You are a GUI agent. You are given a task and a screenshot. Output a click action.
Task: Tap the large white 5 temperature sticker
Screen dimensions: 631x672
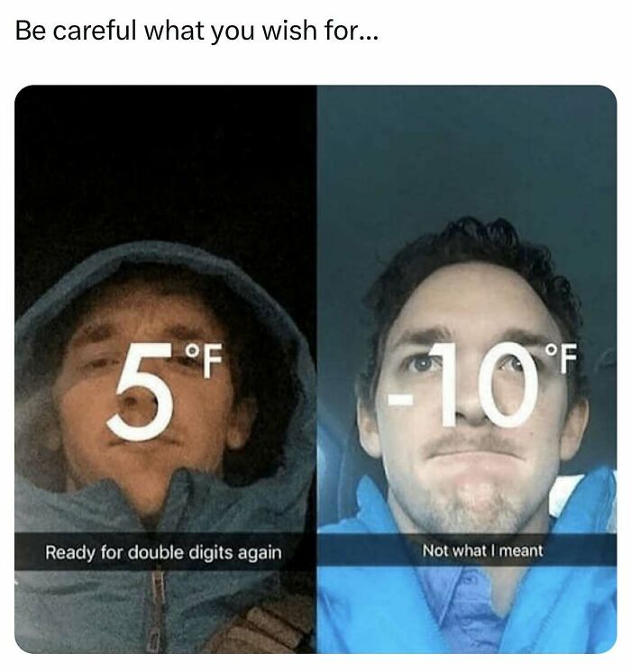pyautogui.click(x=141, y=392)
